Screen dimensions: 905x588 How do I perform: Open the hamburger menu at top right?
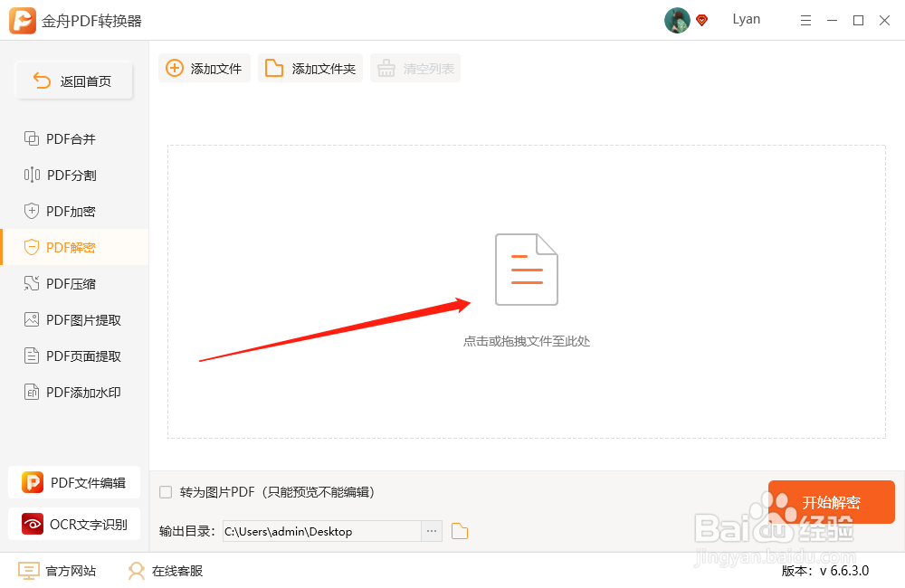click(805, 20)
